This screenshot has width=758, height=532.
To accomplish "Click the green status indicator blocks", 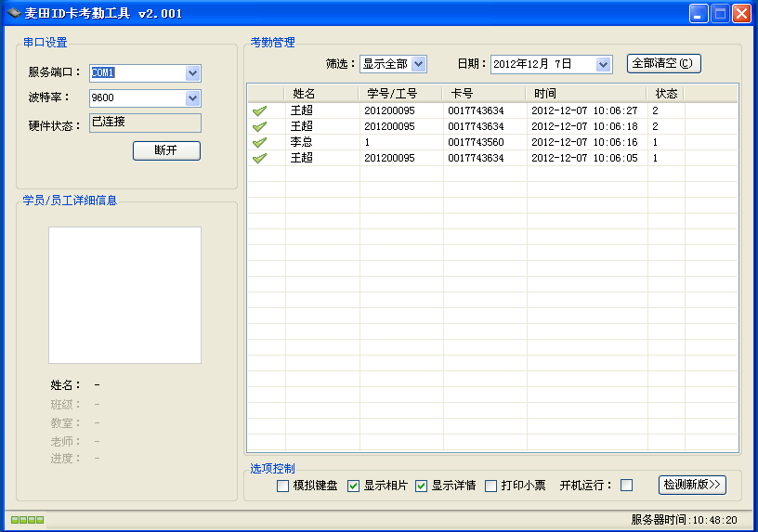I will [x=28, y=520].
